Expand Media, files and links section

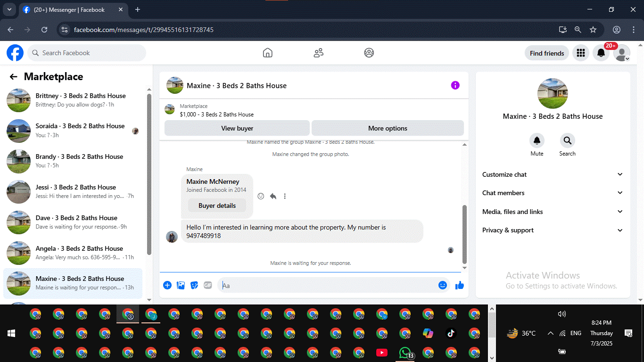coord(553,212)
